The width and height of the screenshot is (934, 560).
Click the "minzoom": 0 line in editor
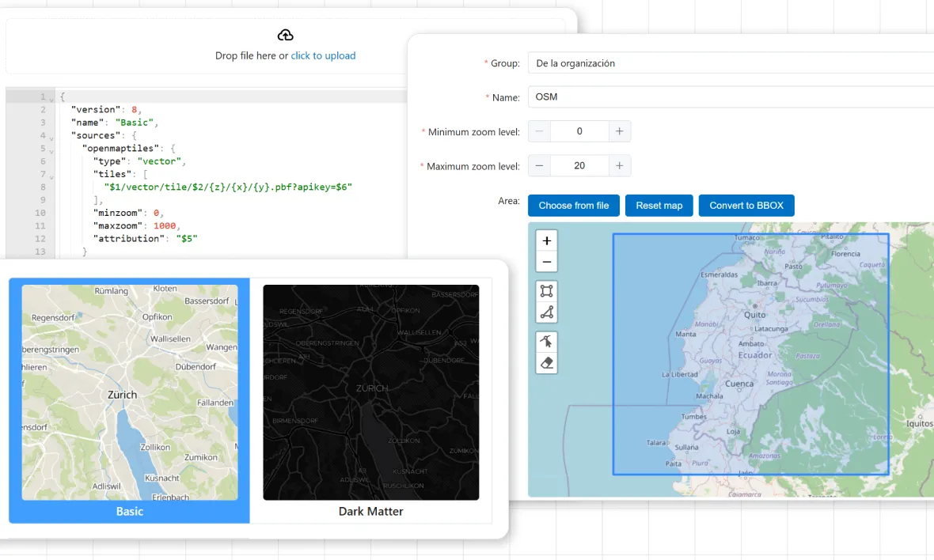(x=128, y=213)
